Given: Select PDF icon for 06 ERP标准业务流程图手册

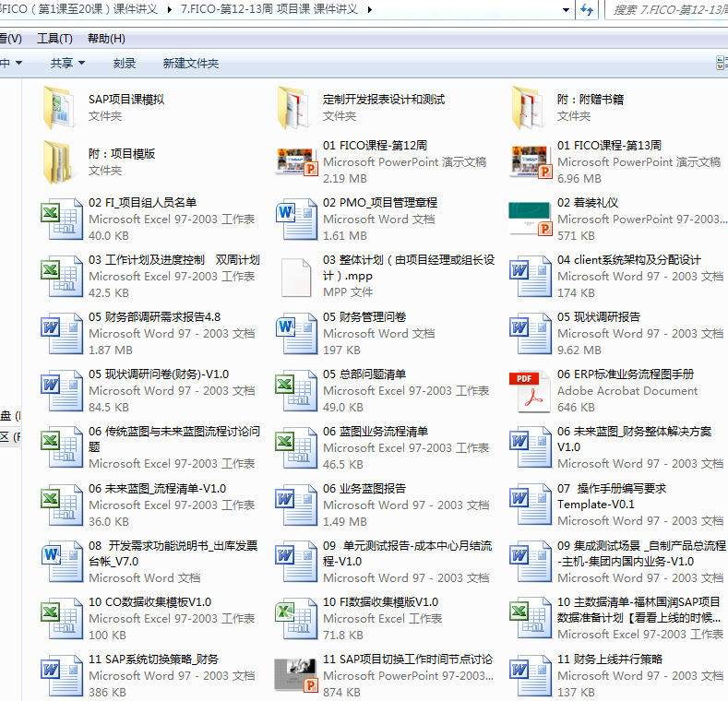Looking at the screenshot, I should tap(531, 391).
